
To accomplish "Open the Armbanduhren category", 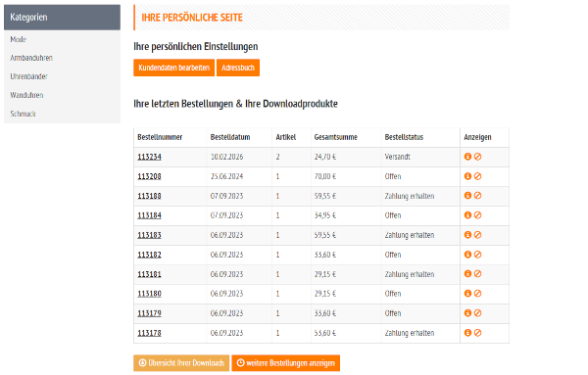I will coord(31,58).
